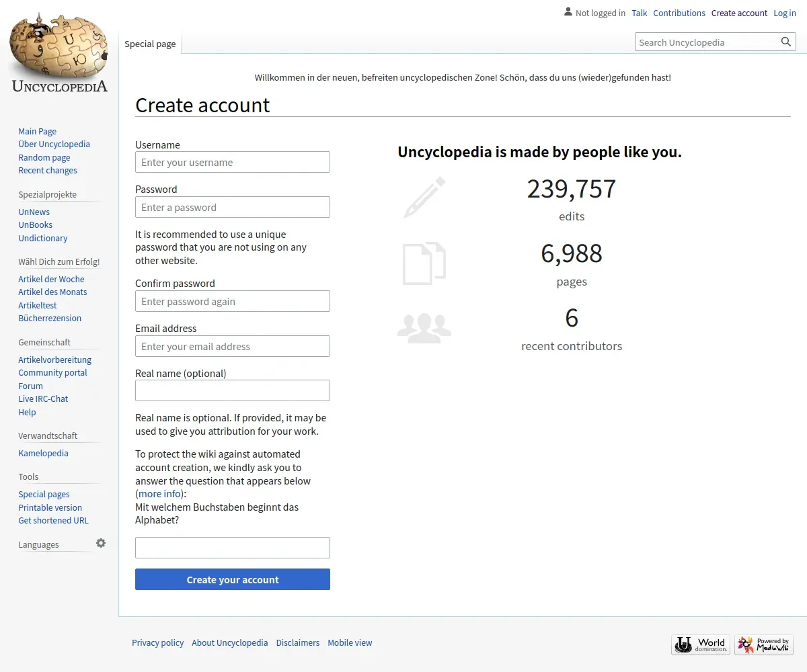Click the captcha question about the Alphabet
The height and width of the screenshot is (672, 807).
tap(217, 513)
